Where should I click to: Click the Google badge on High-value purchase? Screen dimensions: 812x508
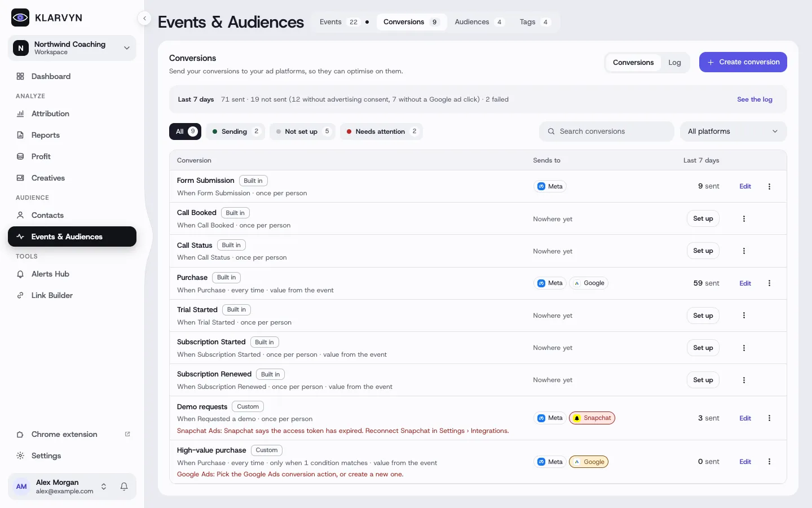pos(589,462)
